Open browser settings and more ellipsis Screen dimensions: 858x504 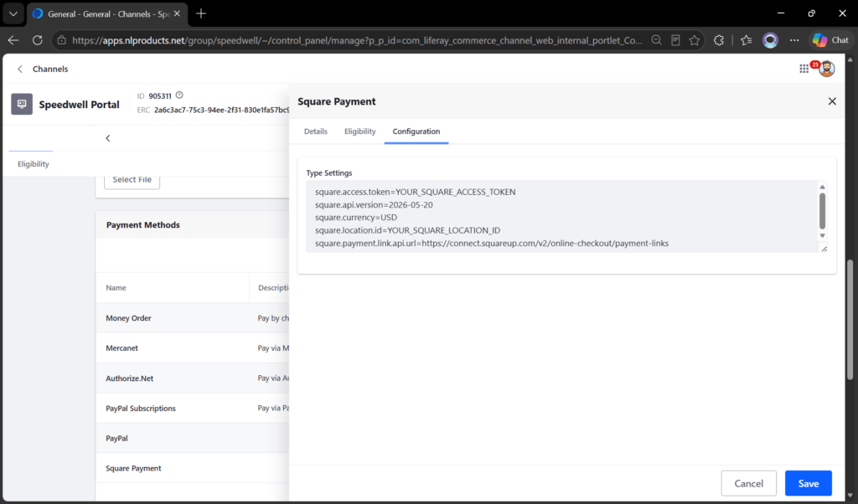[x=794, y=40]
